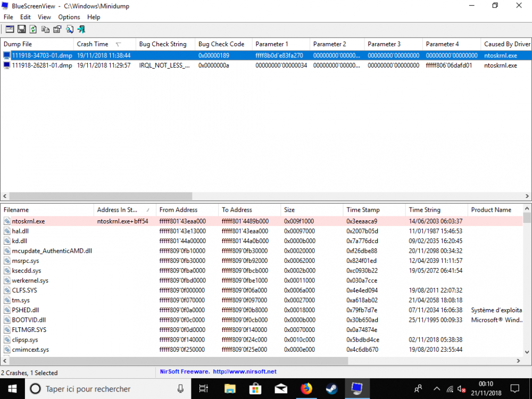Select hal.dll in the driver list
The height and width of the screenshot is (399, 532).
click(x=21, y=231)
